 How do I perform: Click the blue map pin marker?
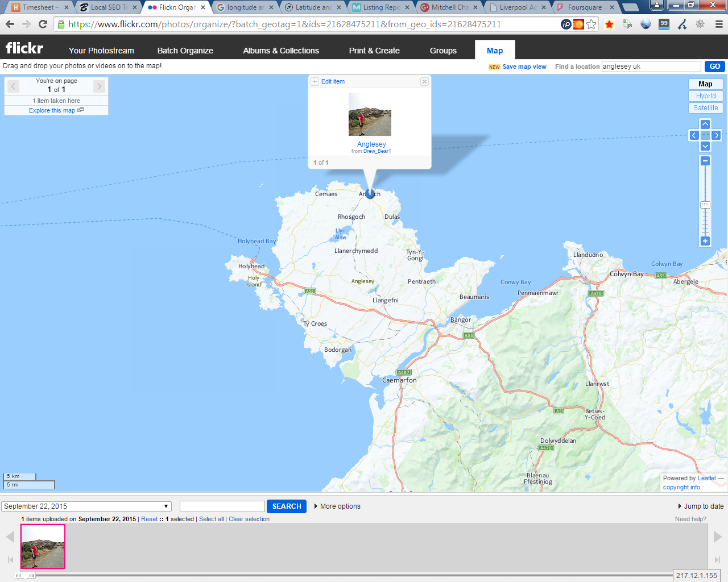coord(370,194)
